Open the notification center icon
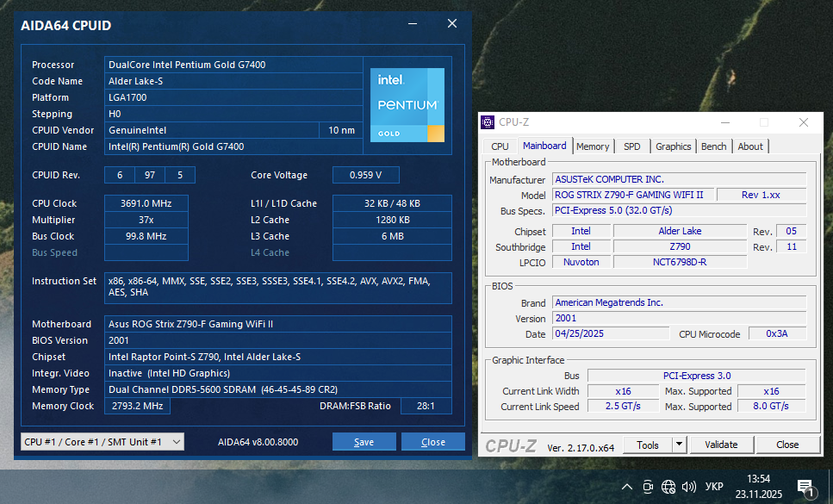Image resolution: width=833 pixels, height=504 pixels. coord(805,487)
